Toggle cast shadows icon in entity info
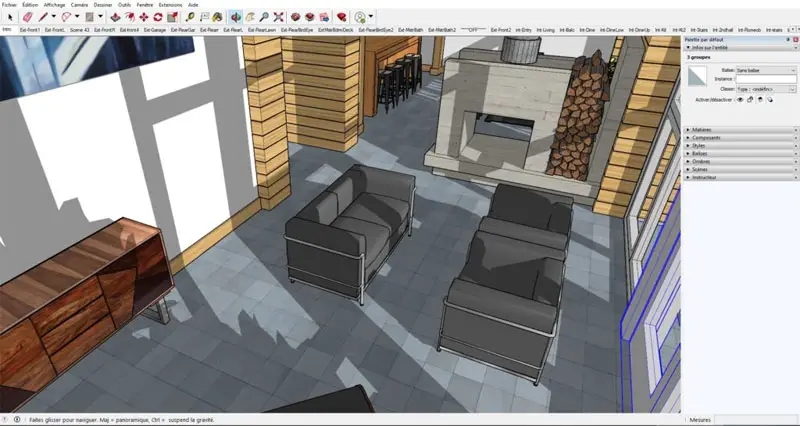This screenshot has width=800, height=426. [769, 99]
